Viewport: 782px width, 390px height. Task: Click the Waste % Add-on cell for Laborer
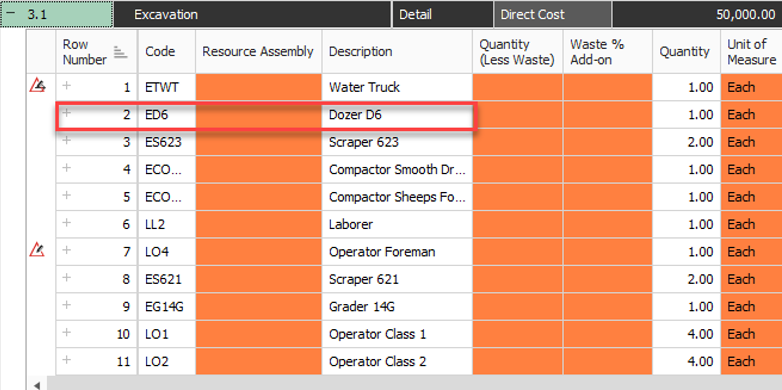coord(607,224)
